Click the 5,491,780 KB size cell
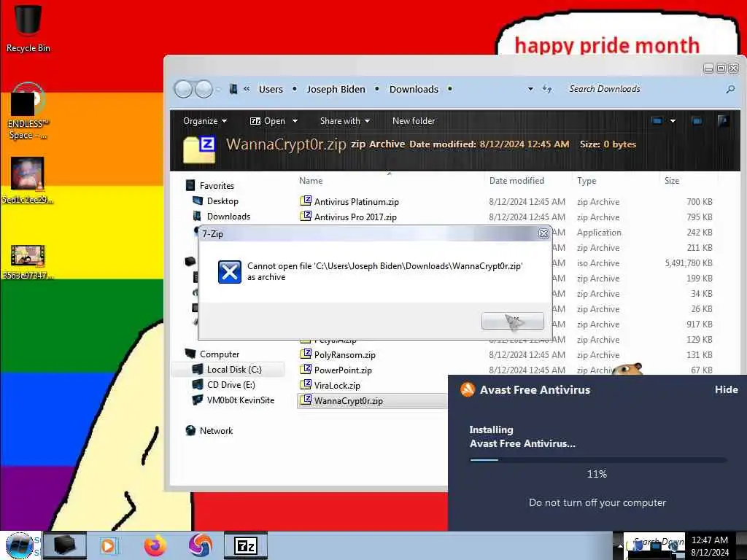The image size is (747, 560). tap(689, 262)
